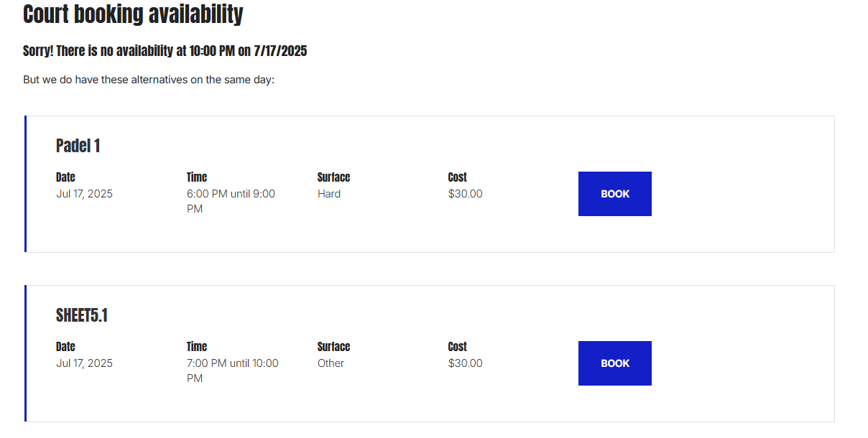The width and height of the screenshot is (868, 438).
Task: Click the alternatives on the same day text
Action: click(149, 80)
